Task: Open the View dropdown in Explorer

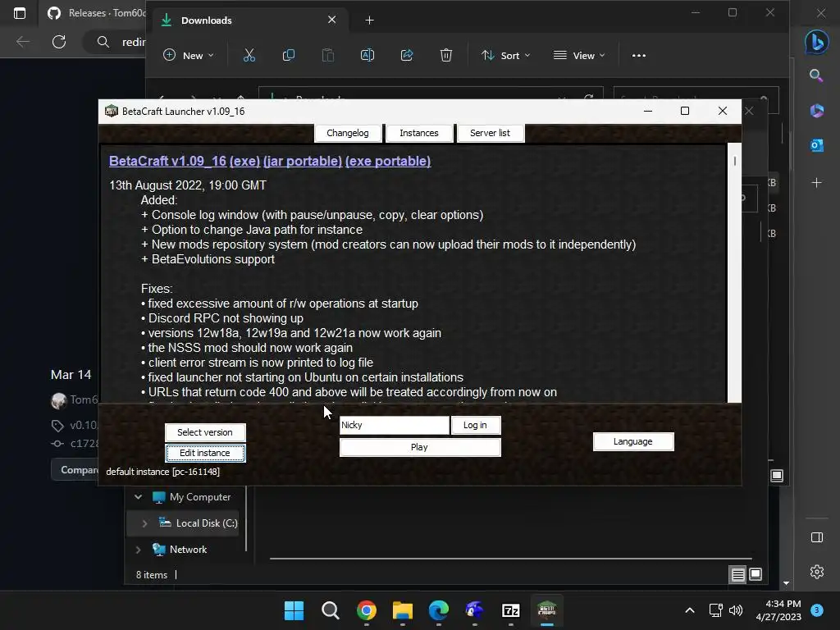Action: coord(579,55)
